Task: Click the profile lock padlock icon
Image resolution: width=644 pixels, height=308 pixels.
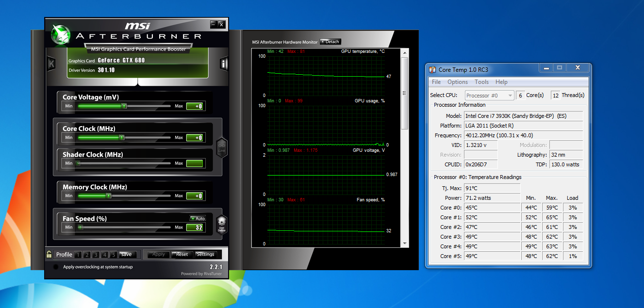Action: [49, 254]
